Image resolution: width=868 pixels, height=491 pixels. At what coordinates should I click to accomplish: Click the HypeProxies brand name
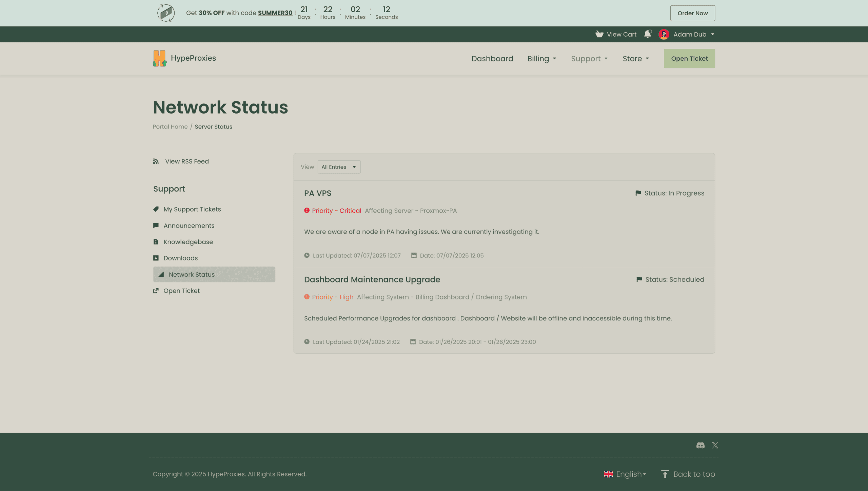[x=193, y=58]
